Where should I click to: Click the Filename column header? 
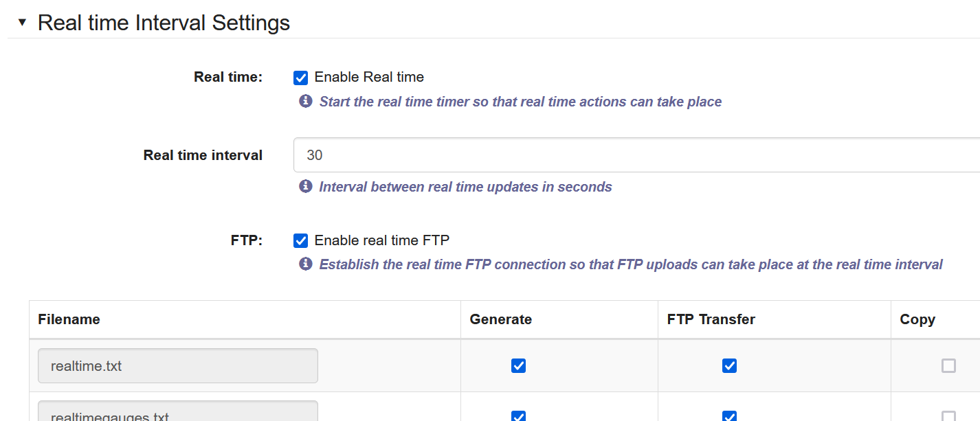69,319
